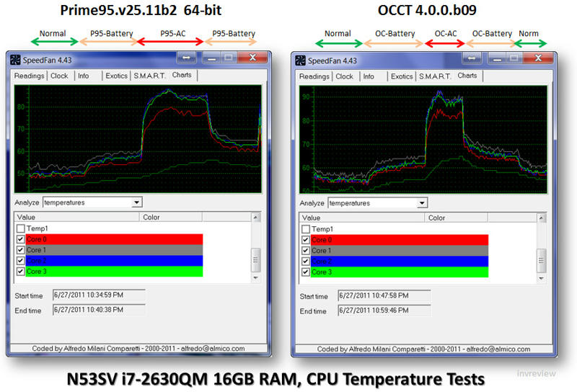
Task: Click temperature chart in right SpeedFan window
Action: 423,140
